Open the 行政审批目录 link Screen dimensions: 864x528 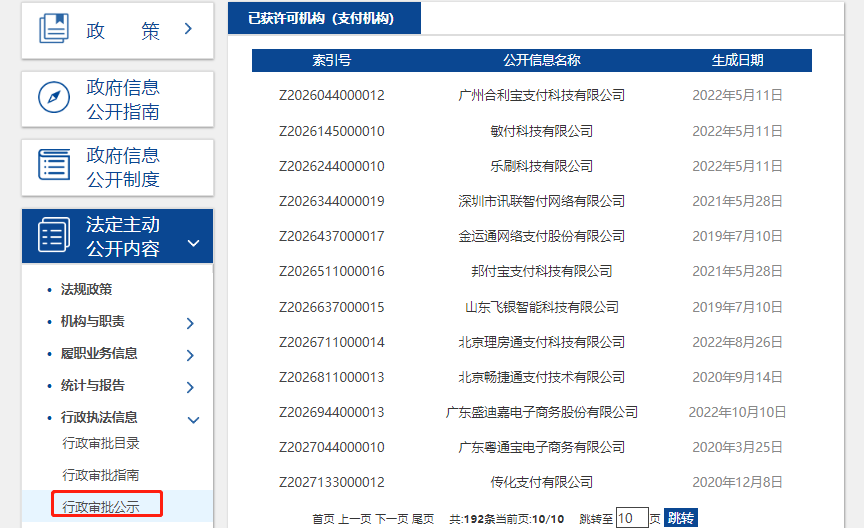(x=101, y=443)
